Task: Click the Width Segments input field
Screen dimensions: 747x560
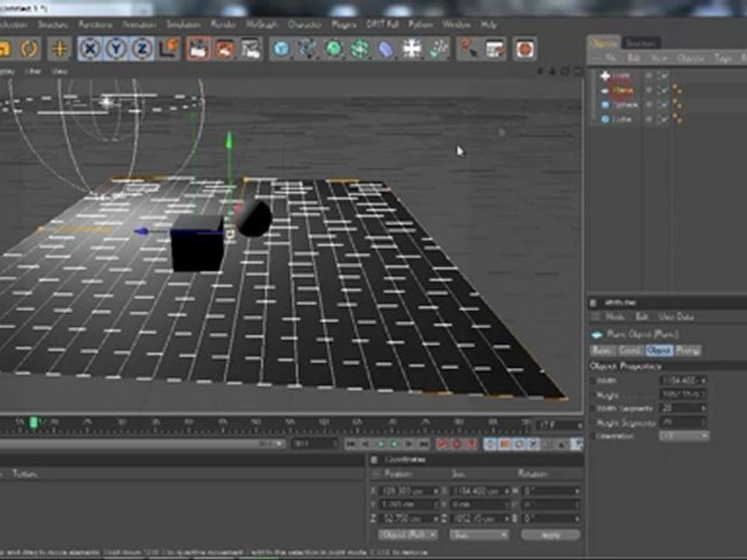Action: (x=682, y=408)
